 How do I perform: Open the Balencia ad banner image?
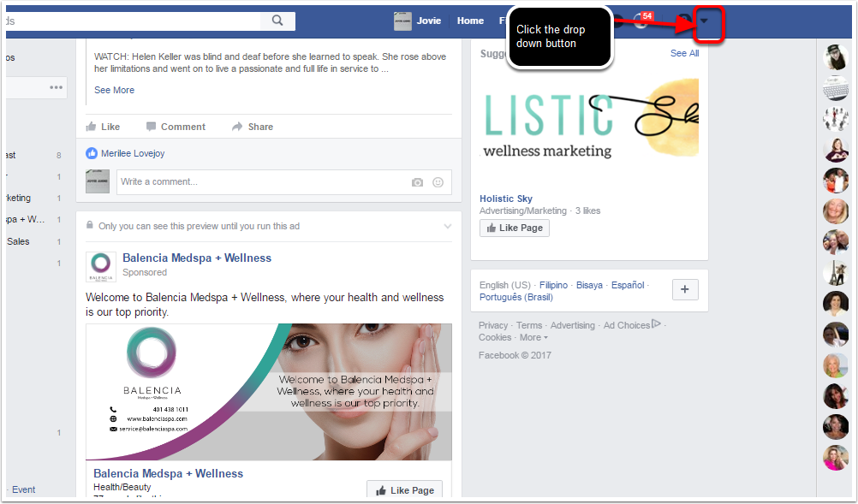point(269,392)
